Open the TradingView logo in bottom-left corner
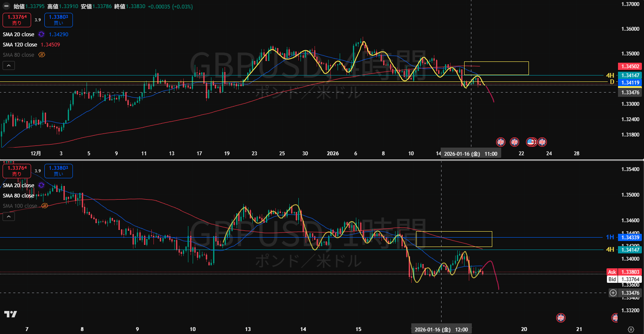 coord(11,314)
